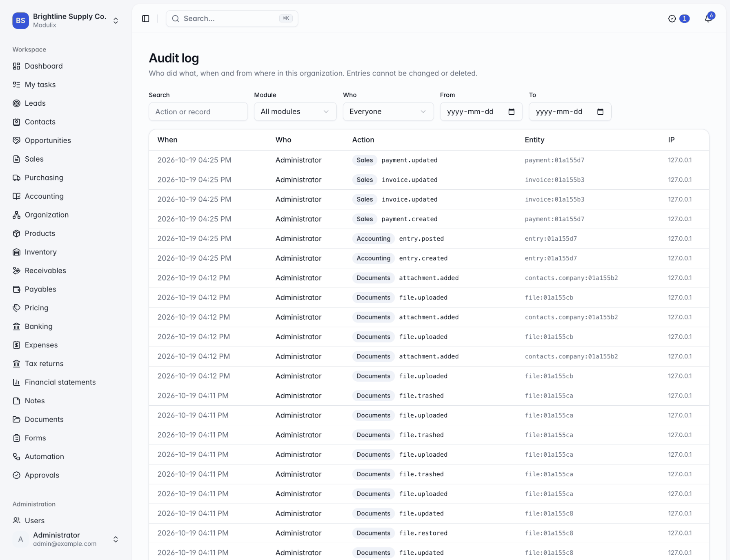Select file.restored action text
The image size is (730, 560).
[423, 533]
